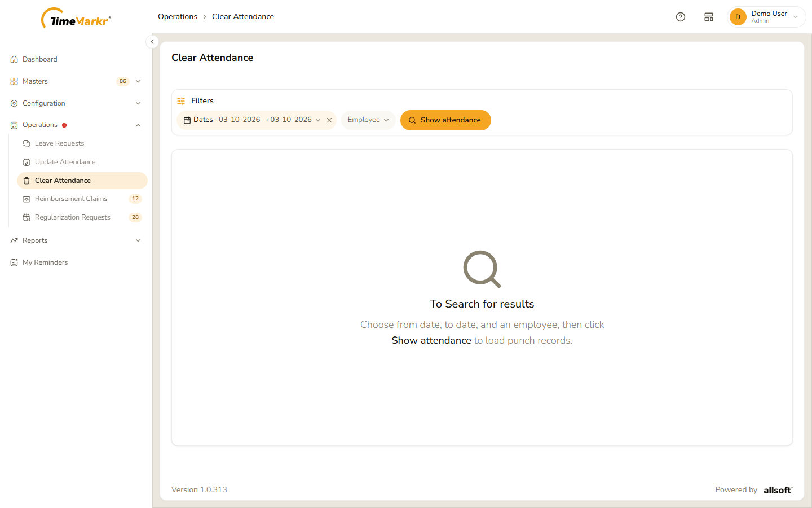The width and height of the screenshot is (812, 508).
Task: Open Reimbursement Claims menu item
Action: click(x=82, y=199)
